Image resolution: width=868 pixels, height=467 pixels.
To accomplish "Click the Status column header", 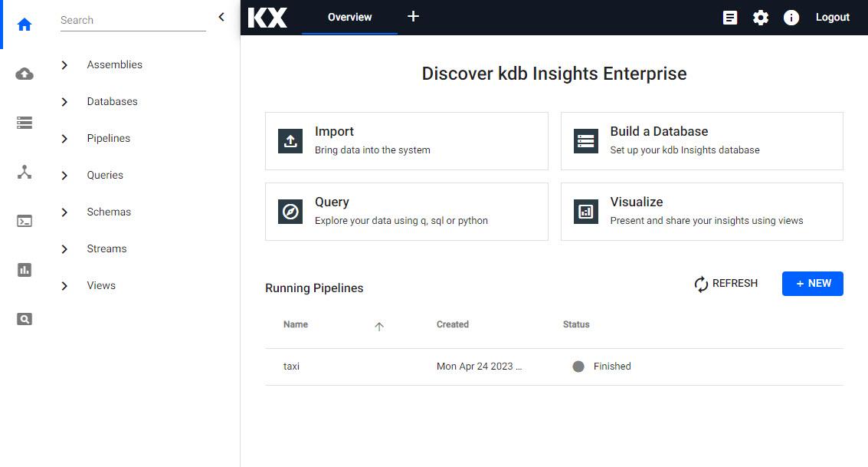I will [x=576, y=324].
